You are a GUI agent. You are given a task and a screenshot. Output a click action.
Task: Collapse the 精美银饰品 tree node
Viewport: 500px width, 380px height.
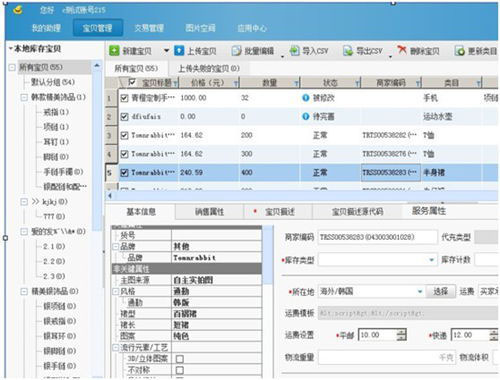point(24,292)
